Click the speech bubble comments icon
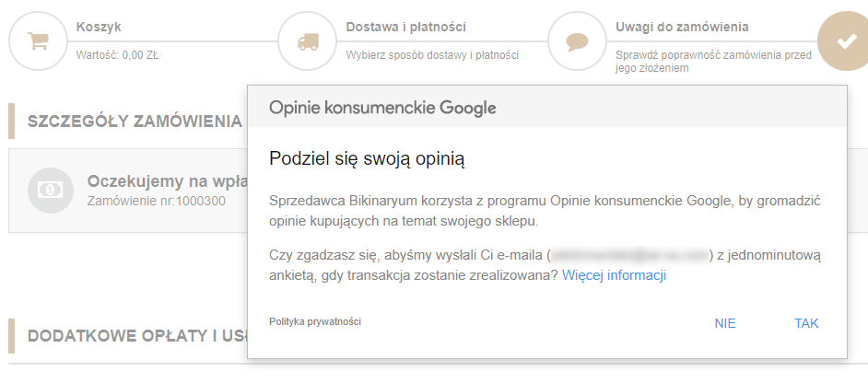Viewport: 868px width, 383px height. [578, 41]
